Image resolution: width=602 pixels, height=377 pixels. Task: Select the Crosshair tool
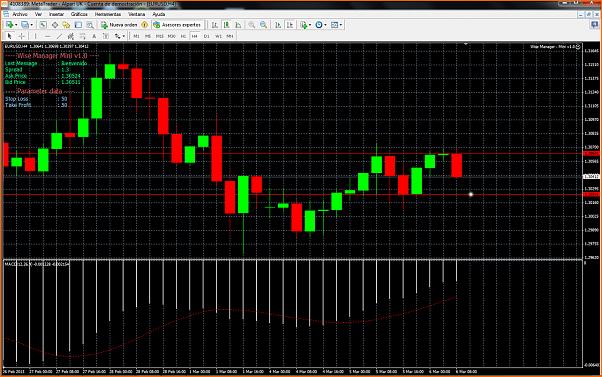click(22, 36)
